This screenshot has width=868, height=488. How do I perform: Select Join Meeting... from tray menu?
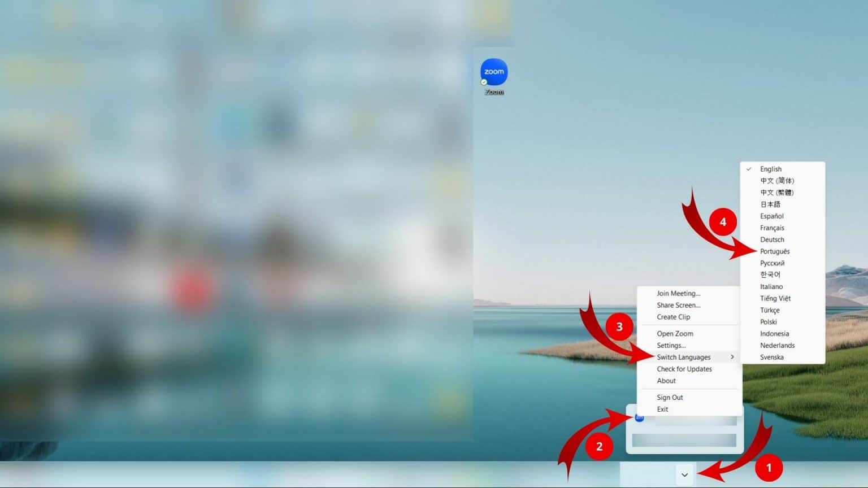click(678, 294)
